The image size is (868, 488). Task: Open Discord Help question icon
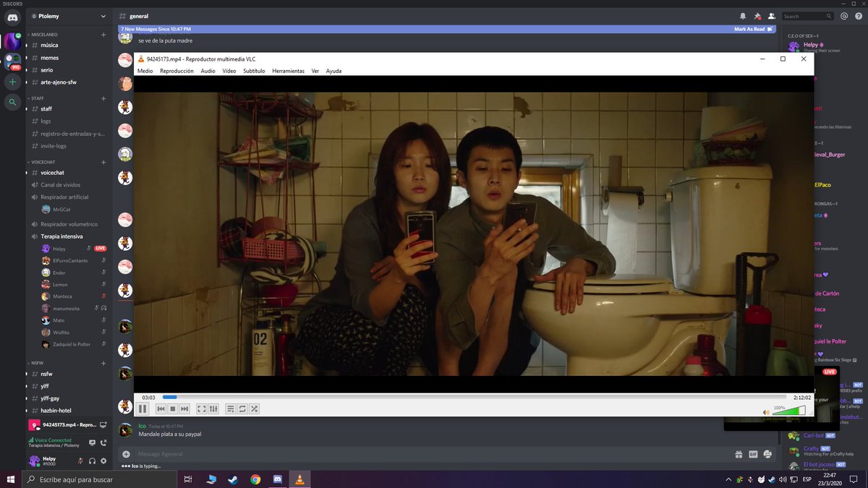pos(857,16)
